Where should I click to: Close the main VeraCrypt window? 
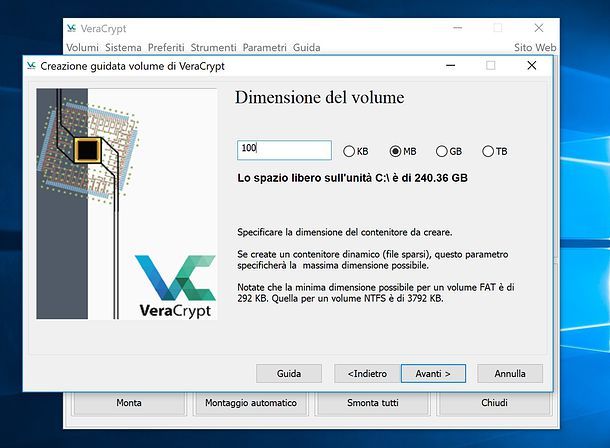tap(539, 28)
